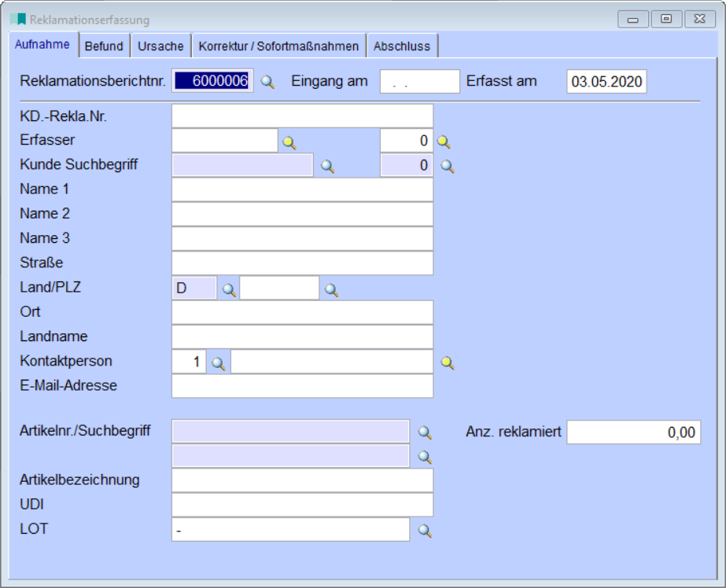Open lookup next to Erfasser number field
Screen dimensions: 726x588
pos(444,142)
